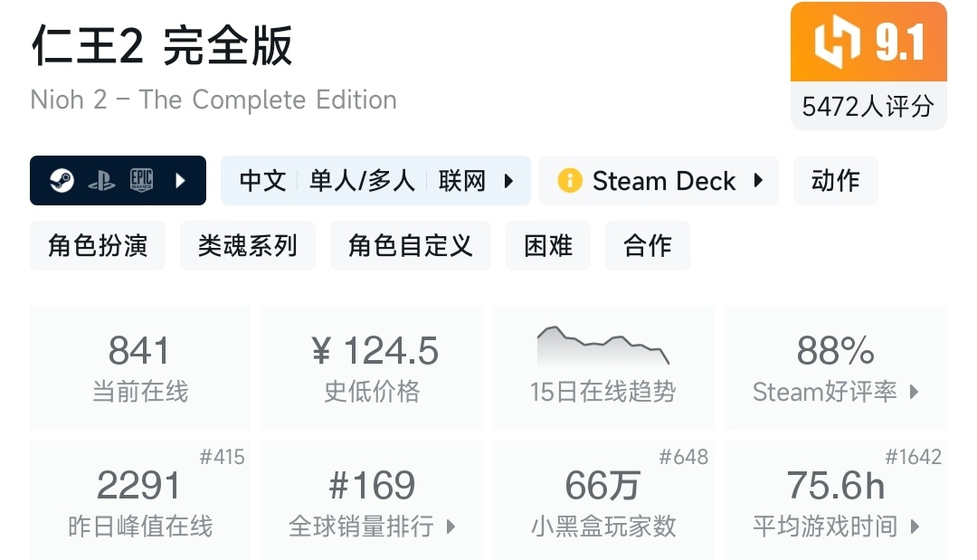Screen dimensions: 977x560
Task: Open 平均游戏时间 details arrow
Action: (x=915, y=527)
